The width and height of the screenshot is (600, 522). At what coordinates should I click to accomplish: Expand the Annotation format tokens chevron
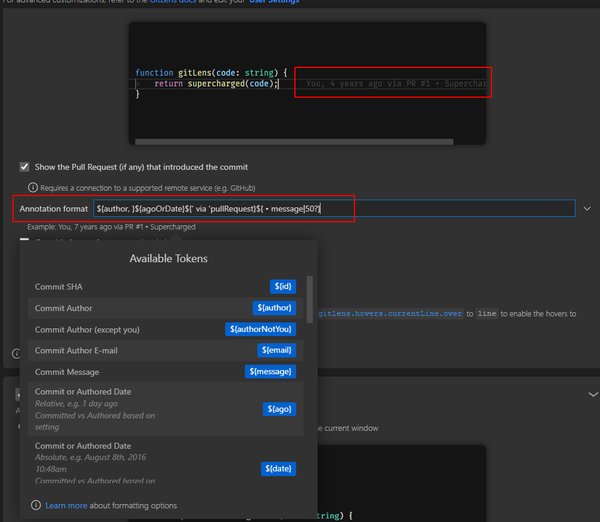tap(587, 209)
